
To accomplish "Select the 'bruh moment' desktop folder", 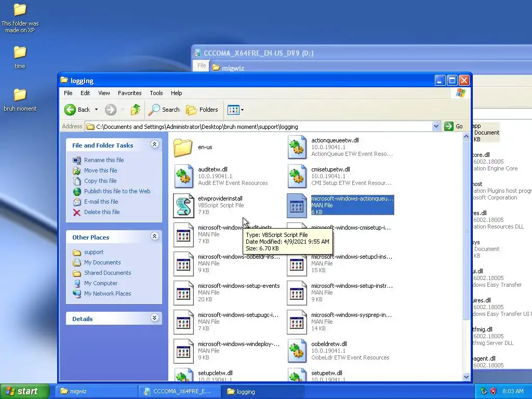I will click(20, 100).
